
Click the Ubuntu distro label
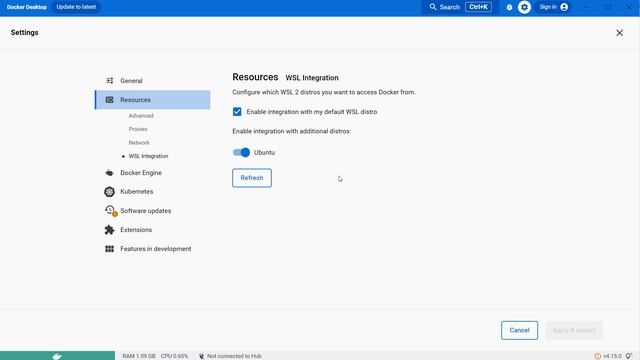point(264,152)
